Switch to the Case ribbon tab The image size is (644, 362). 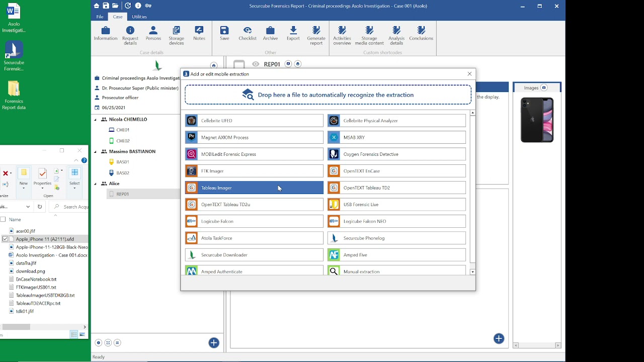point(117,17)
